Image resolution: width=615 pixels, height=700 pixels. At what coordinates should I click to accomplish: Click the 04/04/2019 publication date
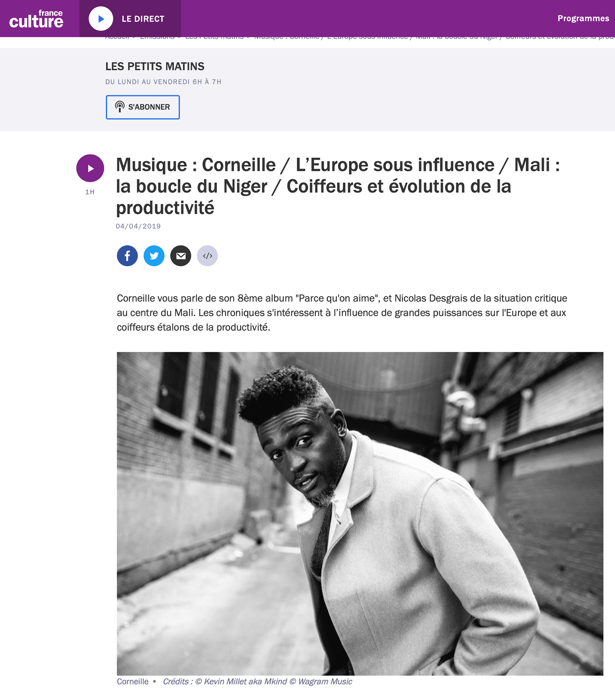tap(138, 226)
